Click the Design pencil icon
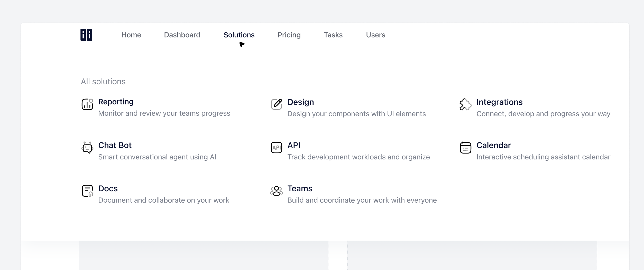 coord(276,105)
